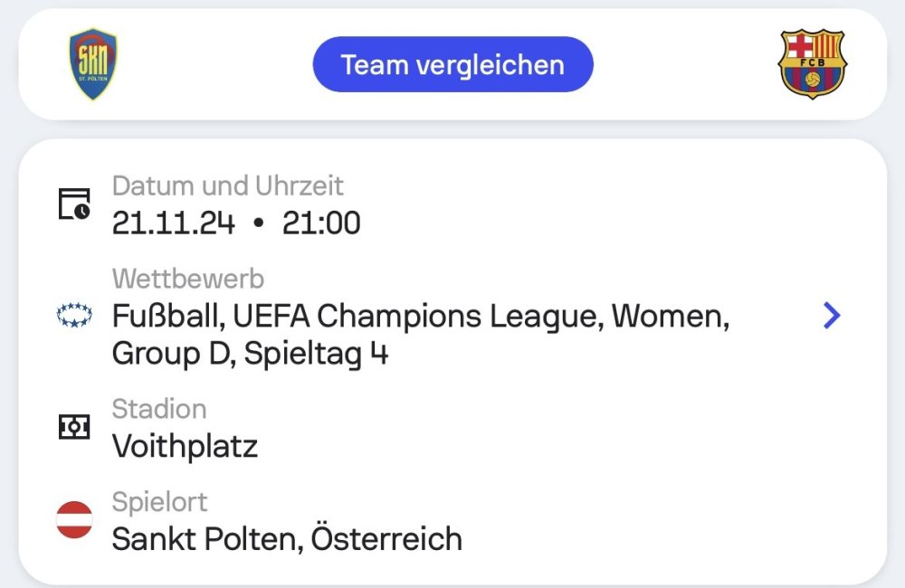Click the Wettbewerb label
Screen dimensions: 905x588
point(188,279)
